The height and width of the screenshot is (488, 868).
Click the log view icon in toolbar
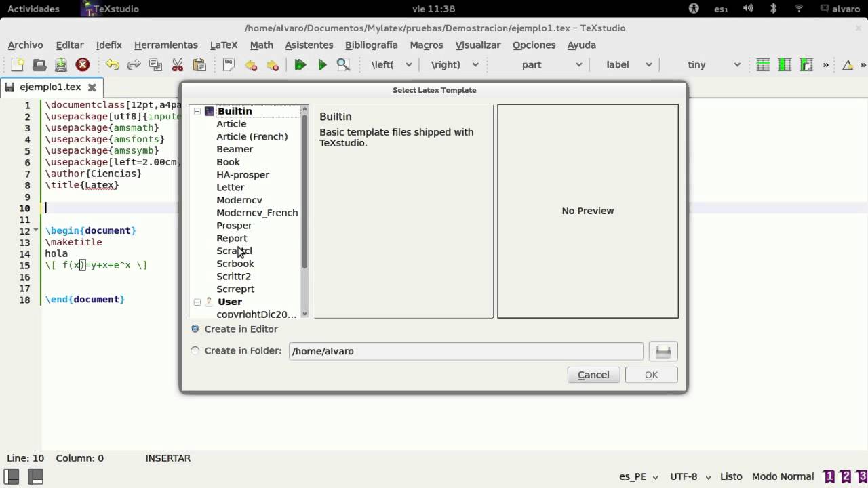(x=229, y=65)
